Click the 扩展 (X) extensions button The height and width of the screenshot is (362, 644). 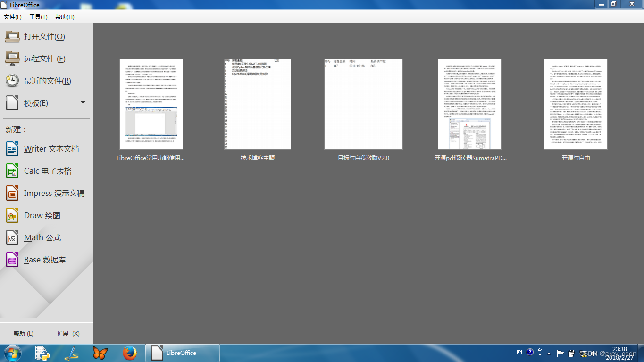coord(68,333)
